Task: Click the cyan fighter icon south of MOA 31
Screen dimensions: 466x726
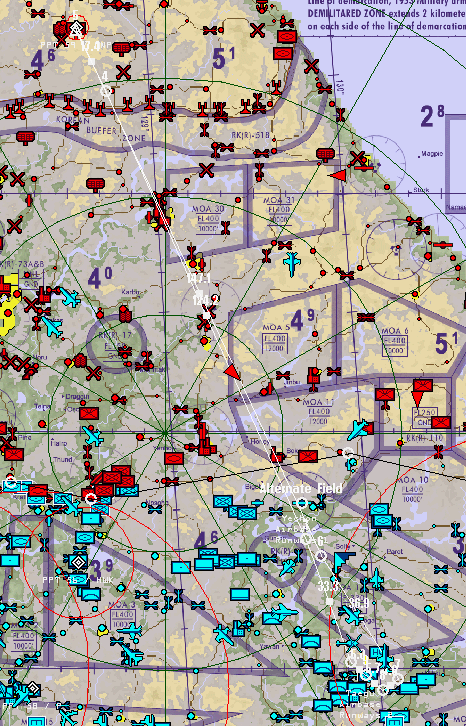Action: [x=292, y=263]
